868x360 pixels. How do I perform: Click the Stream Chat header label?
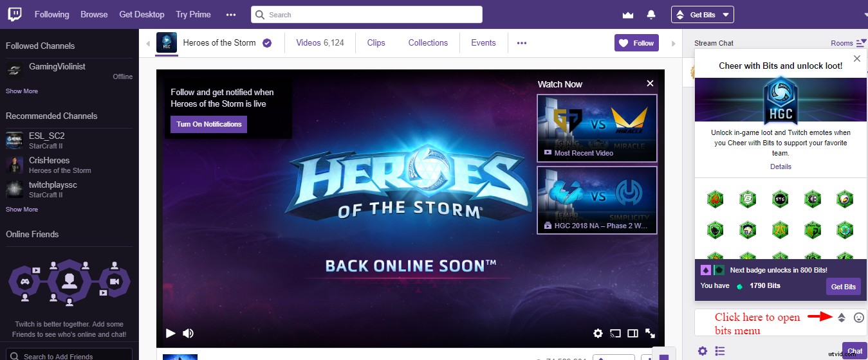(714, 43)
